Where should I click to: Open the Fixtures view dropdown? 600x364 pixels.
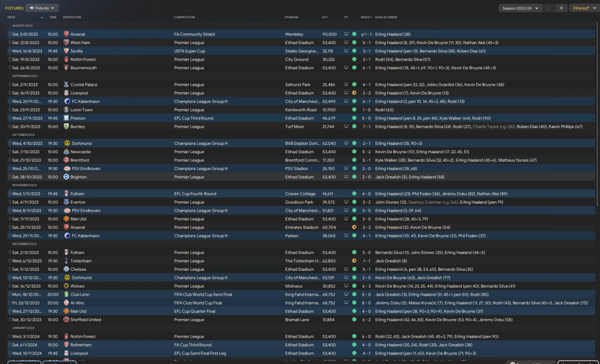click(x=42, y=8)
